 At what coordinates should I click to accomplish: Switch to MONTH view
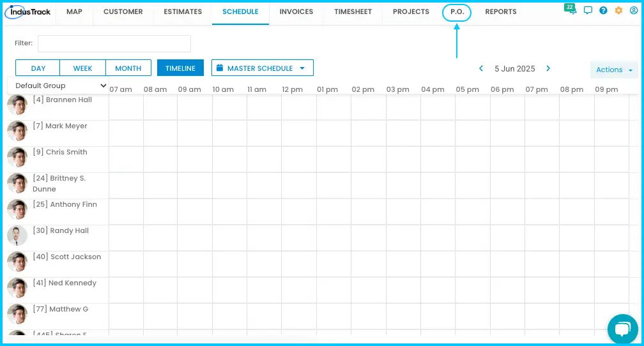click(x=128, y=68)
